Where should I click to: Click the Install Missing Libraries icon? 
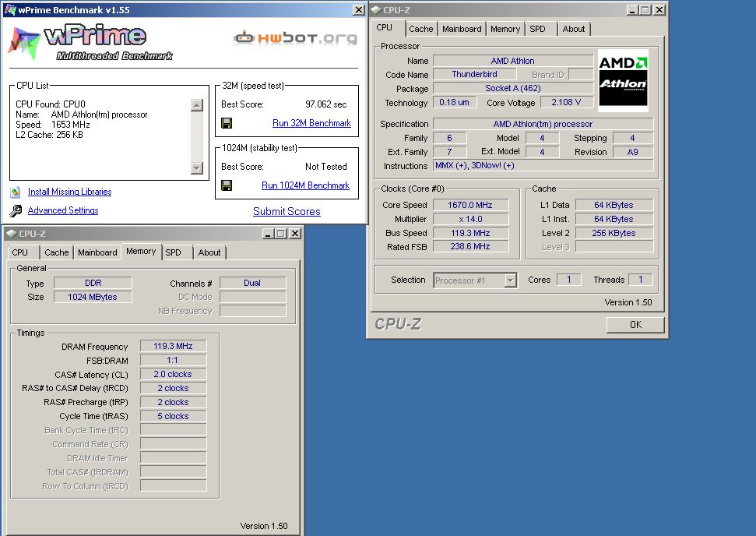(x=16, y=192)
